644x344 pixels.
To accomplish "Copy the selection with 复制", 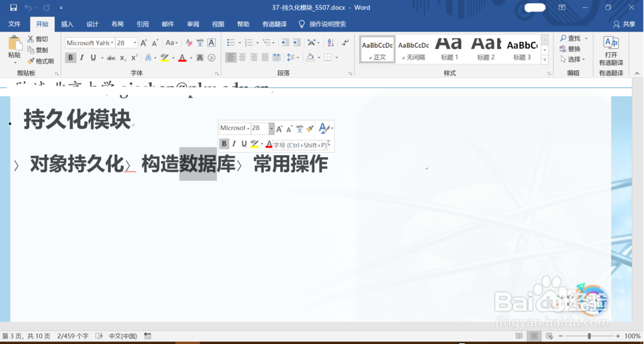I will tap(38, 50).
